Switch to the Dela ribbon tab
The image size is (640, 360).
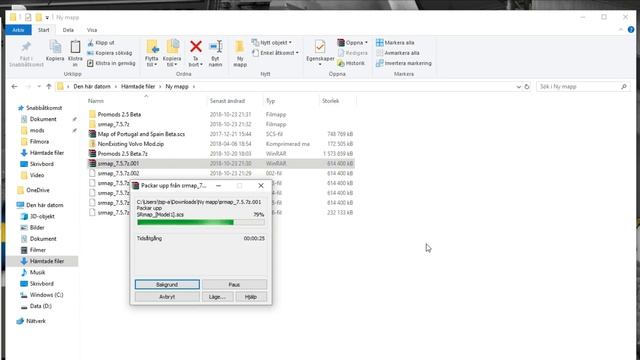[68, 30]
